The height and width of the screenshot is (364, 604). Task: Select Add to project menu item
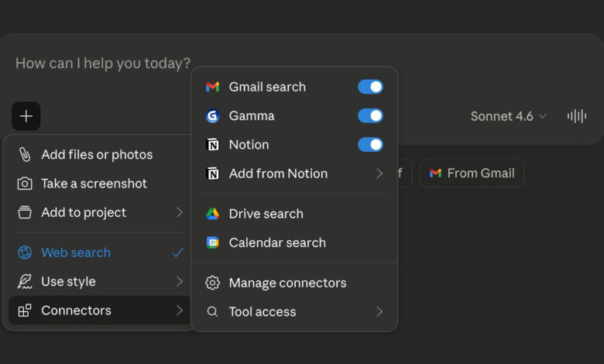[101, 212]
